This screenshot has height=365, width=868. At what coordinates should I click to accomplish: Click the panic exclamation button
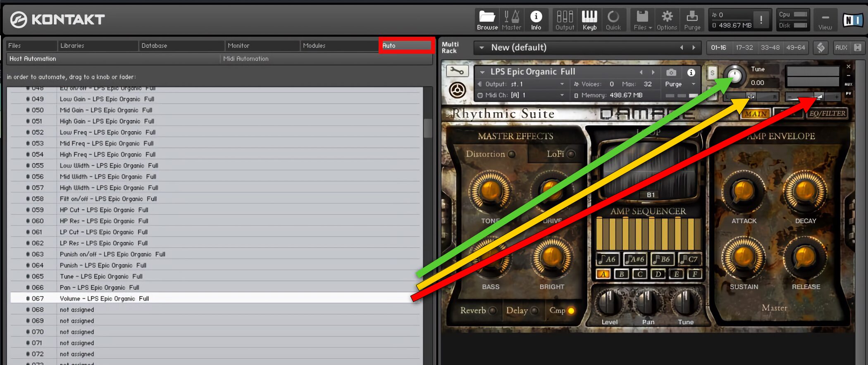click(x=761, y=20)
